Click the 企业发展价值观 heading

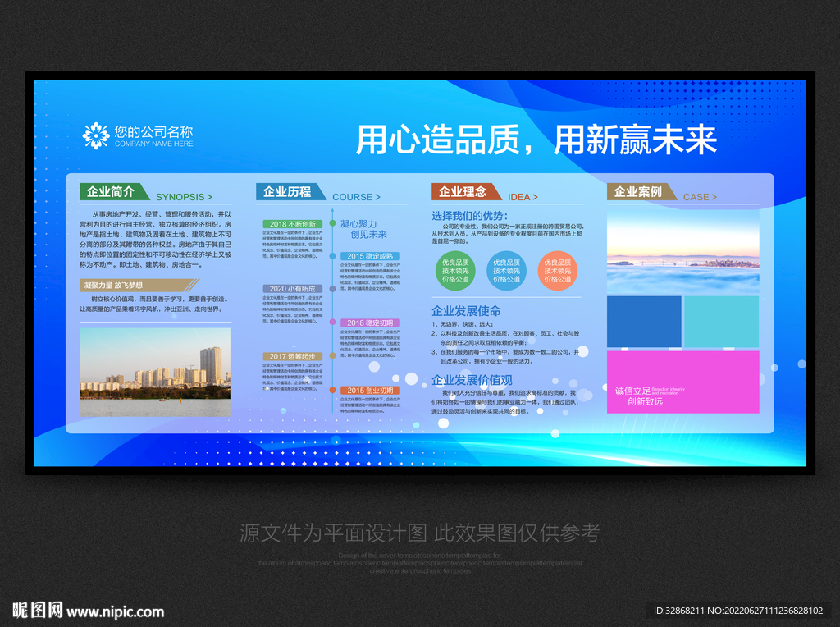click(x=472, y=380)
